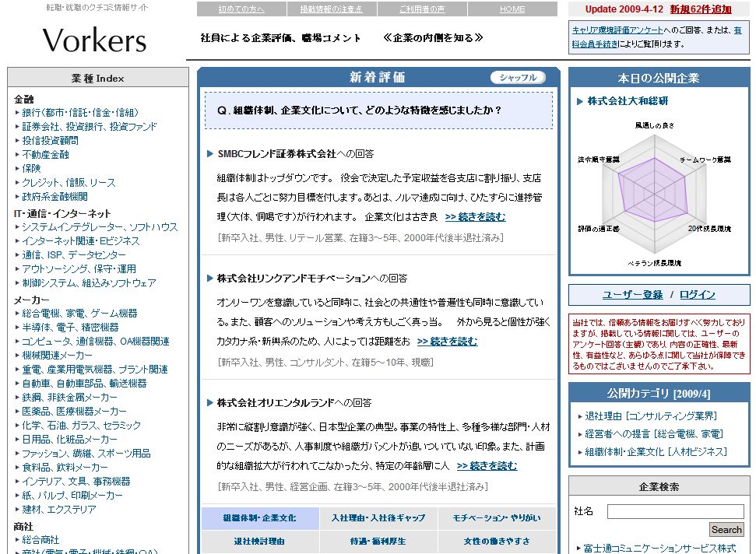Open ファッション、繊維、スポーツ用品 category
The width and height of the screenshot is (756, 554).
[86, 454]
